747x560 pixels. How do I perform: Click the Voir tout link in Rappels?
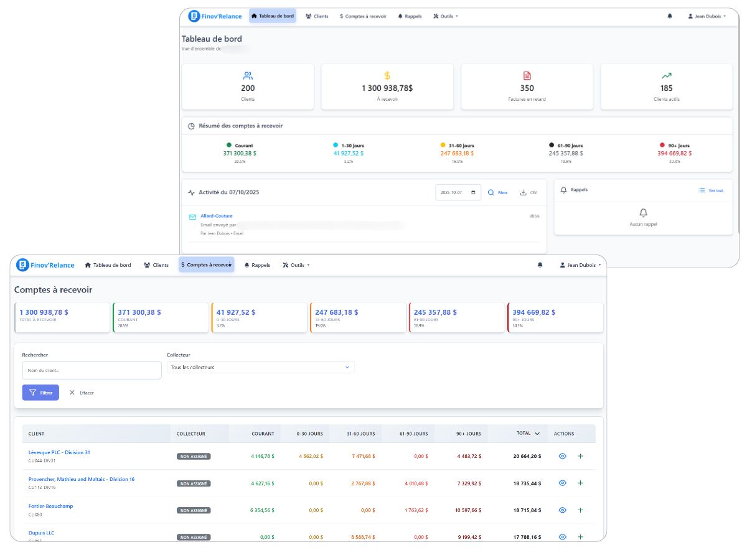(x=711, y=190)
